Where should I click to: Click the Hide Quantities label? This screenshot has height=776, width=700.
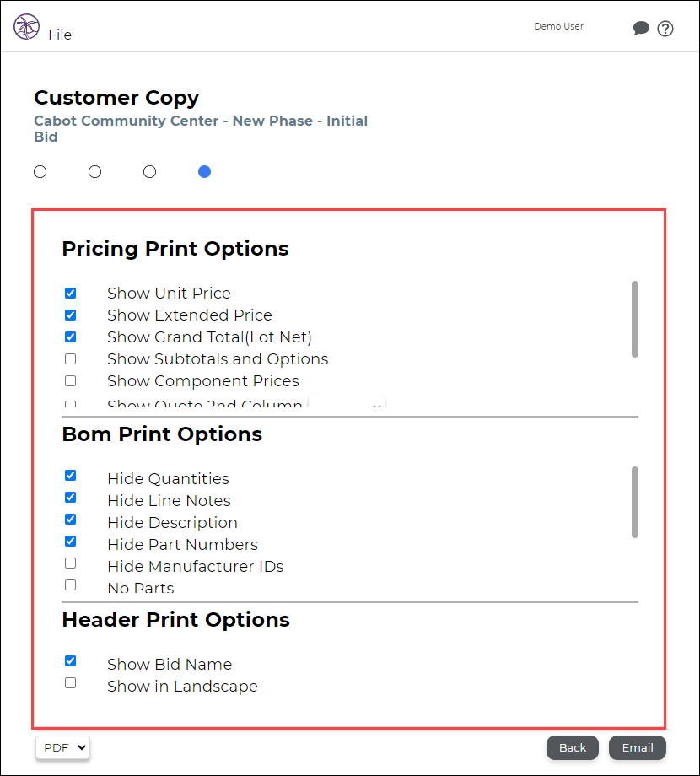click(x=168, y=479)
